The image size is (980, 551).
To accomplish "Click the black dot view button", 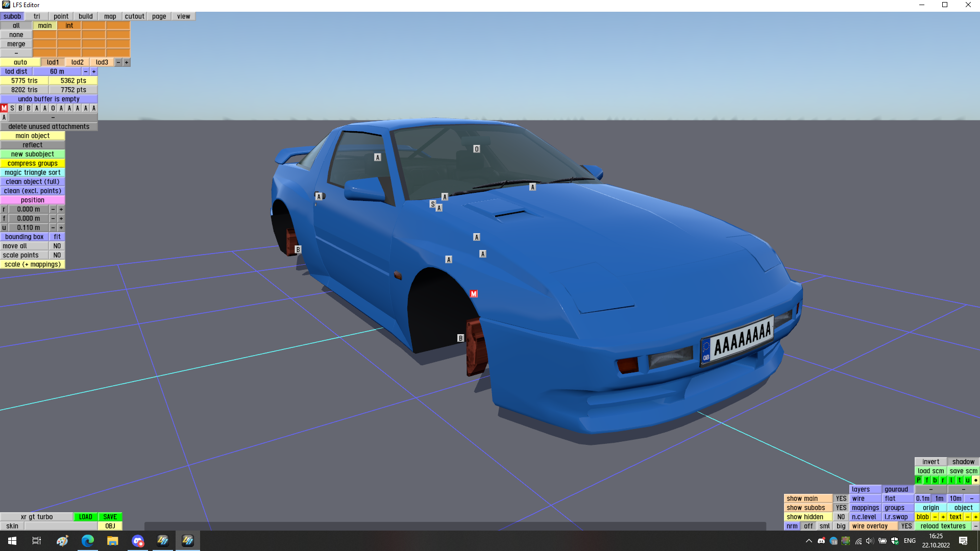I will click(975, 480).
